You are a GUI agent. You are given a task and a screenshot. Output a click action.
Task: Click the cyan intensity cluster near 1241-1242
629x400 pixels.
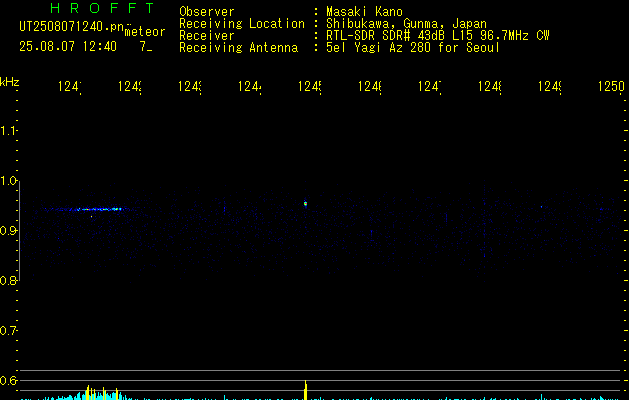(x=90, y=394)
